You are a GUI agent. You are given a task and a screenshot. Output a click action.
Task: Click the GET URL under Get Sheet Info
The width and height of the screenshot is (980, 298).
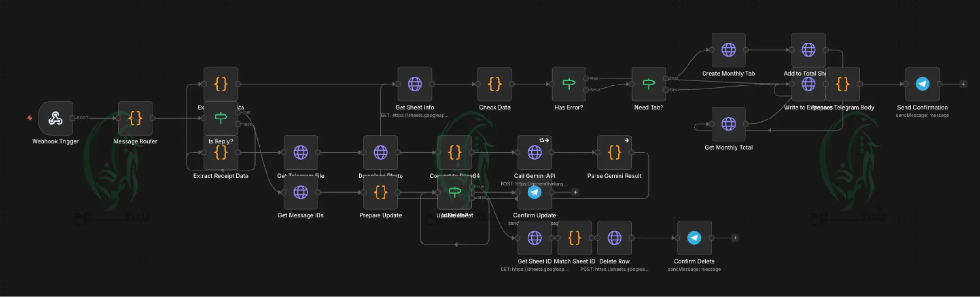pyautogui.click(x=415, y=115)
